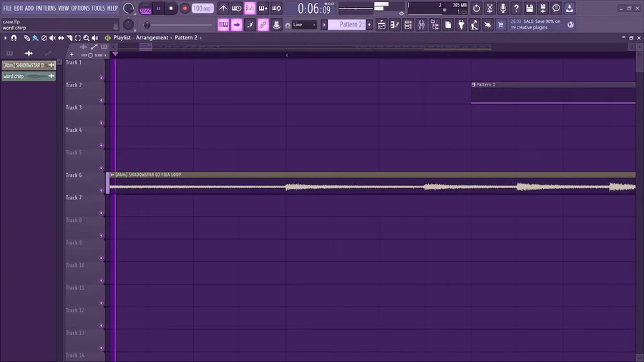Open the piano roll icon
Viewport: 644px width, 362px height.
point(395,24)
